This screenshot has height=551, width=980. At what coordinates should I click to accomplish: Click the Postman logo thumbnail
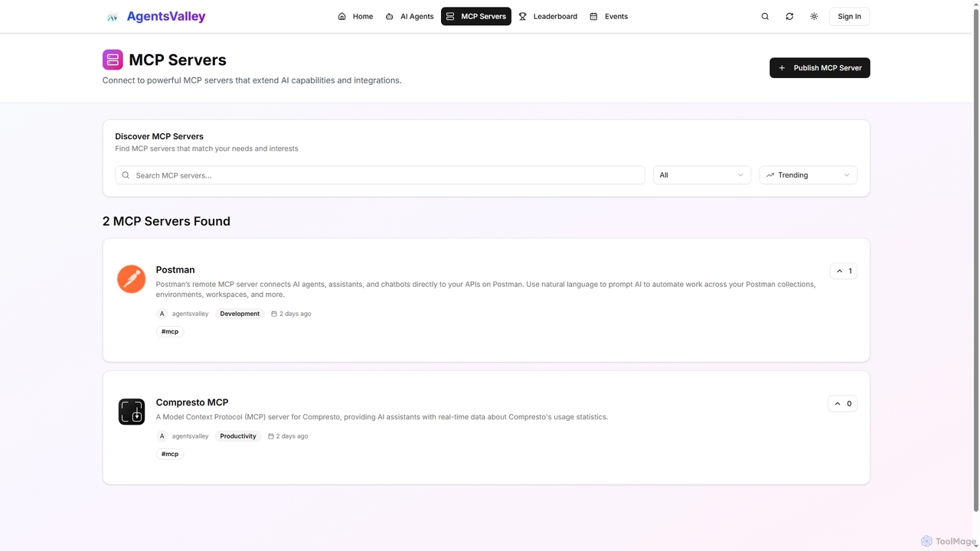[x=132, y=279]
